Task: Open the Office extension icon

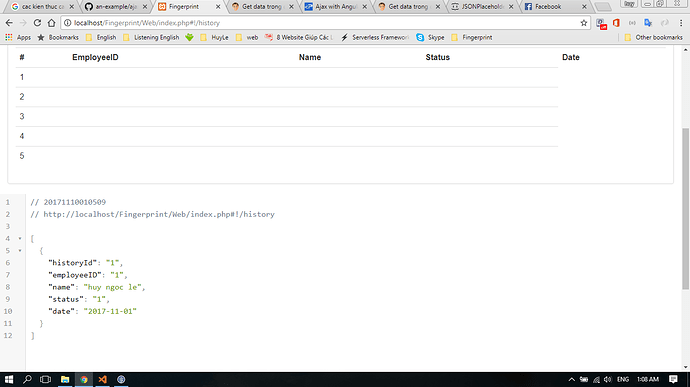Action: click(616, 23)
